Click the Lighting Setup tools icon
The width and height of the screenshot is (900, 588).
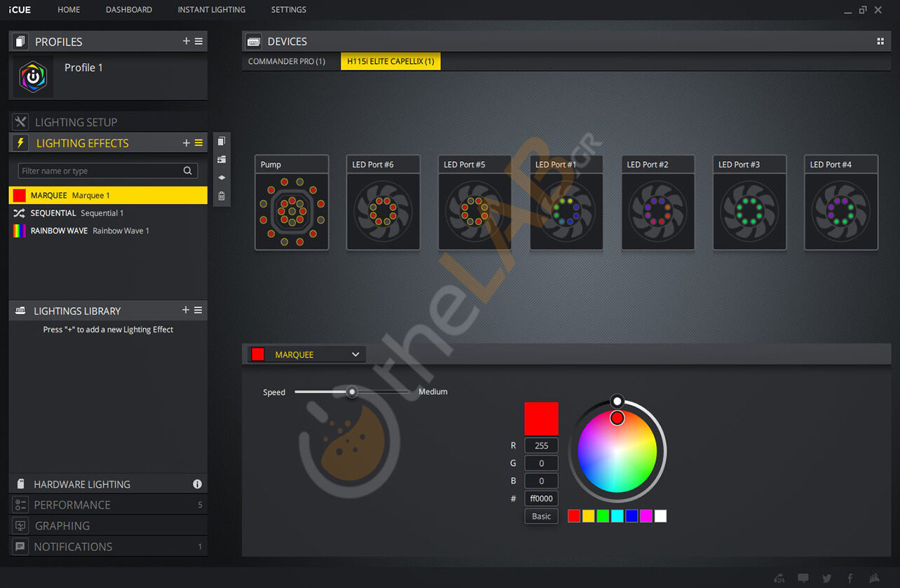pyautogui.click(x=20, y=122)
